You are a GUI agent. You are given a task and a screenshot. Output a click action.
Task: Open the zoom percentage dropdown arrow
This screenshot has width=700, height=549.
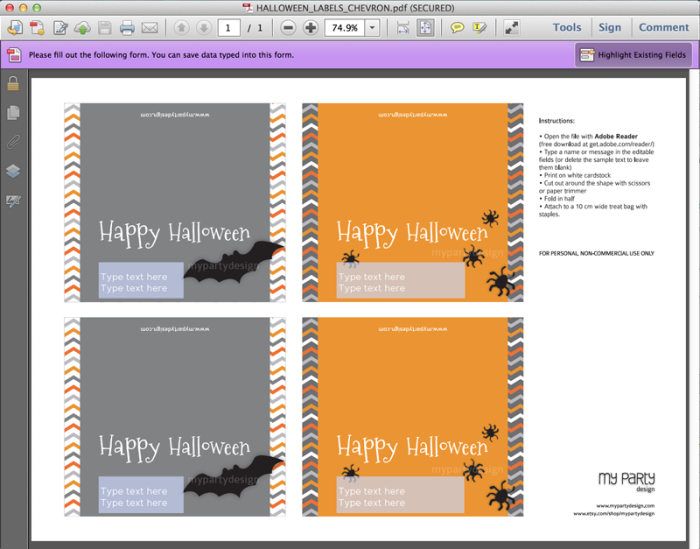coord(372,27)
